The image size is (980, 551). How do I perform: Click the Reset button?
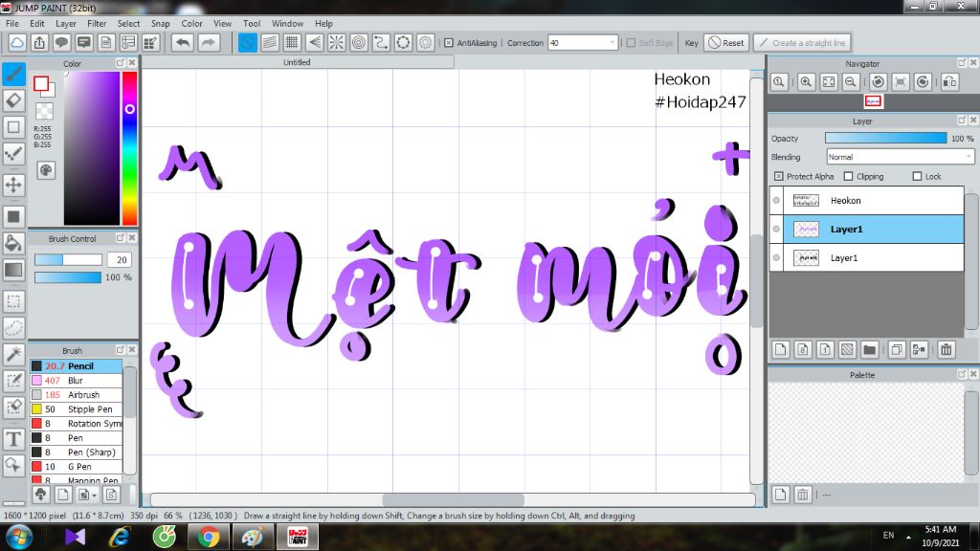click(x=726, y=43)
